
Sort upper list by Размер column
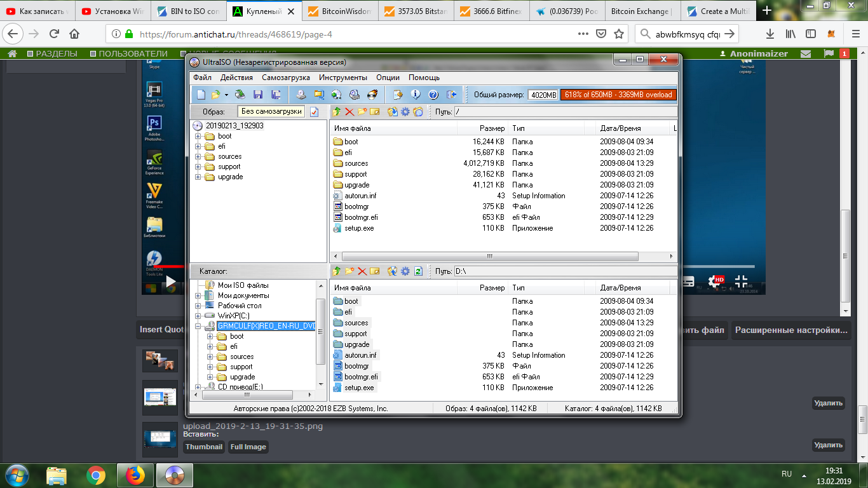click(x=483, y=128)
